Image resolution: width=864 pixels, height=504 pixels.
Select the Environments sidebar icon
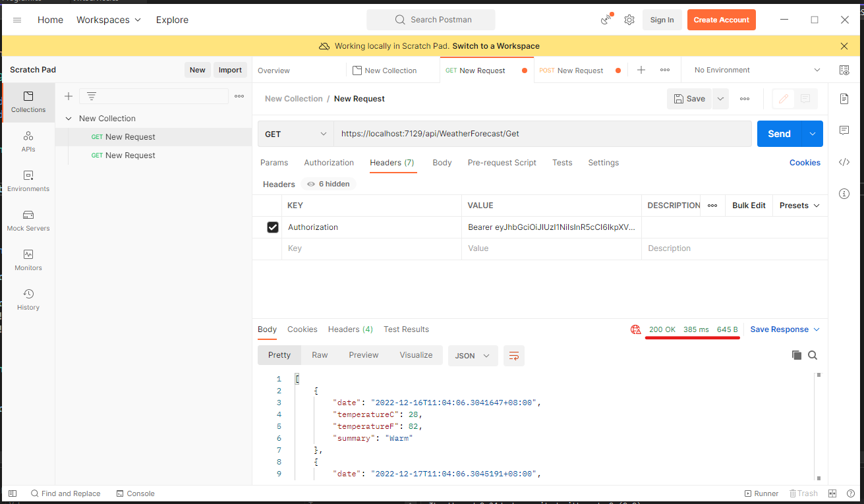pos(28,181)
